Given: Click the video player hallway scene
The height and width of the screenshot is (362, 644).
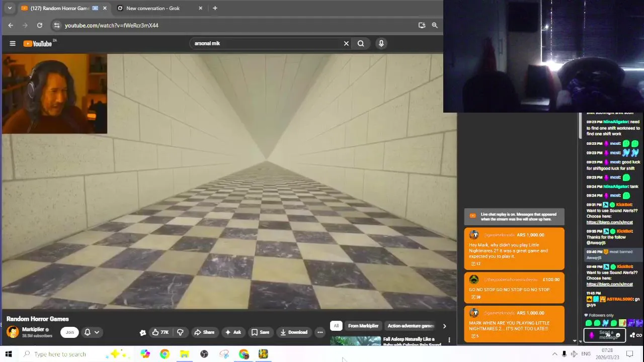Looking at the screenshot, I should pos(229,181).
